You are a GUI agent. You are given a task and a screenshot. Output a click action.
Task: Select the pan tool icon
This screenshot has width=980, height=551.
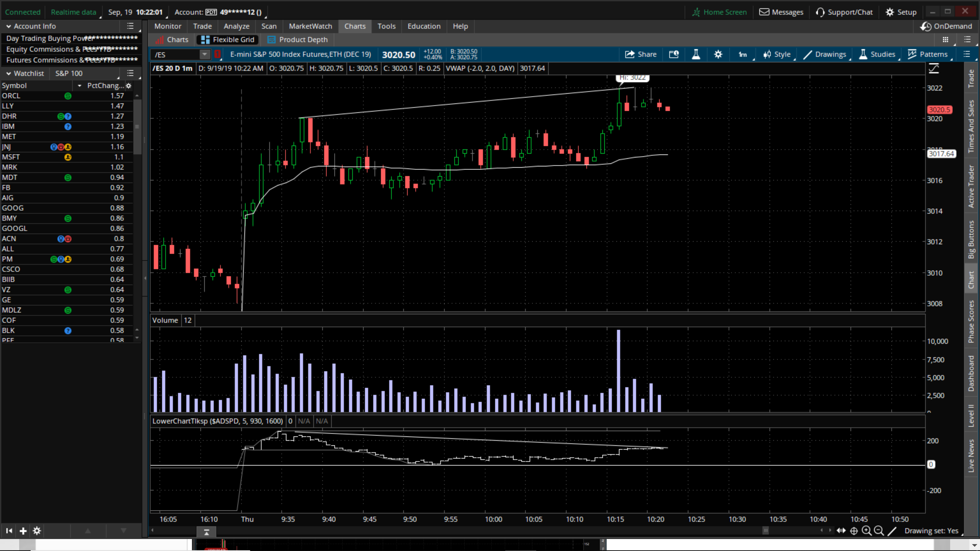click(841, 531)
